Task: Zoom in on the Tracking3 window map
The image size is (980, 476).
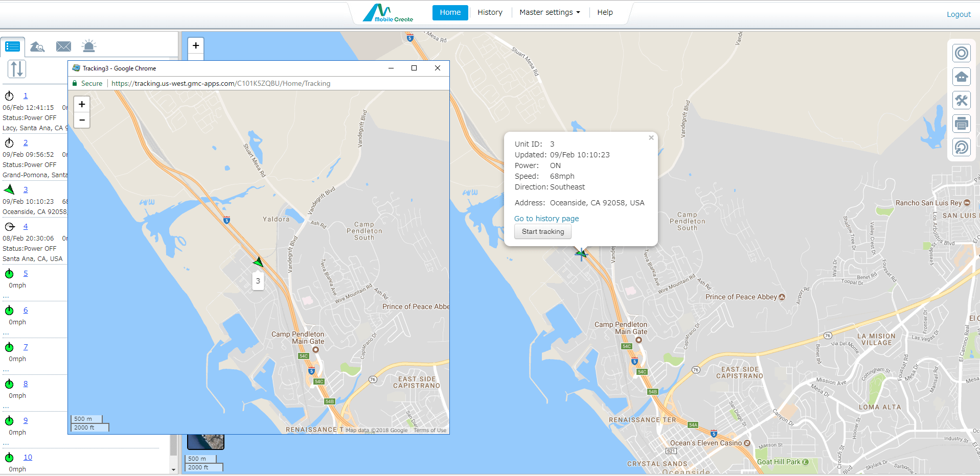Action: pyautogui.click(x=82, y=104)
